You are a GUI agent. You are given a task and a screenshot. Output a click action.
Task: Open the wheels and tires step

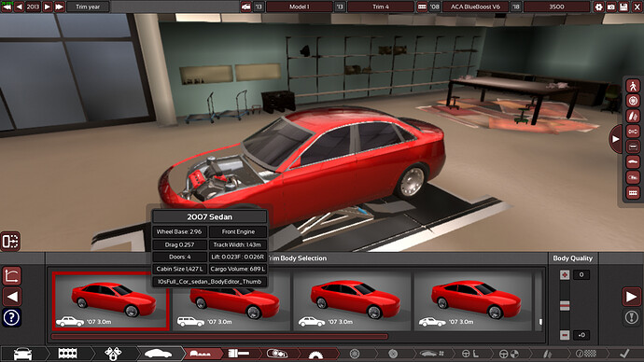click(x=355, y=354)
